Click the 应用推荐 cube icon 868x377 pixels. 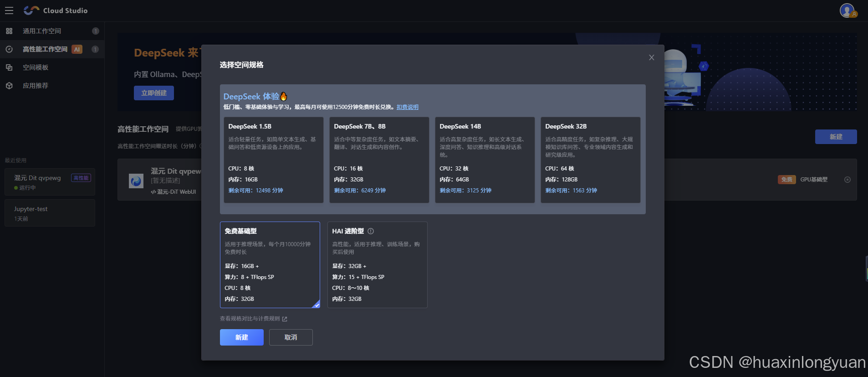point(9,86)
